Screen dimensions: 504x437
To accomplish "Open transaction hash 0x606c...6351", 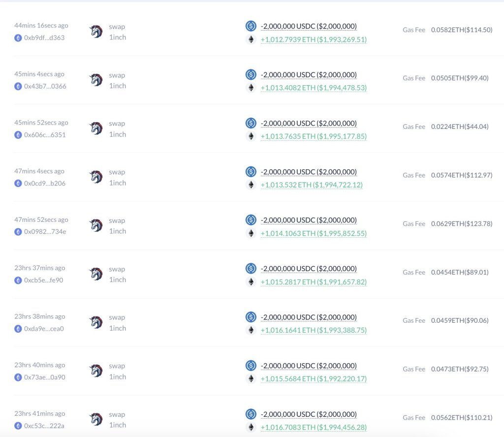I will coord(45,135).
